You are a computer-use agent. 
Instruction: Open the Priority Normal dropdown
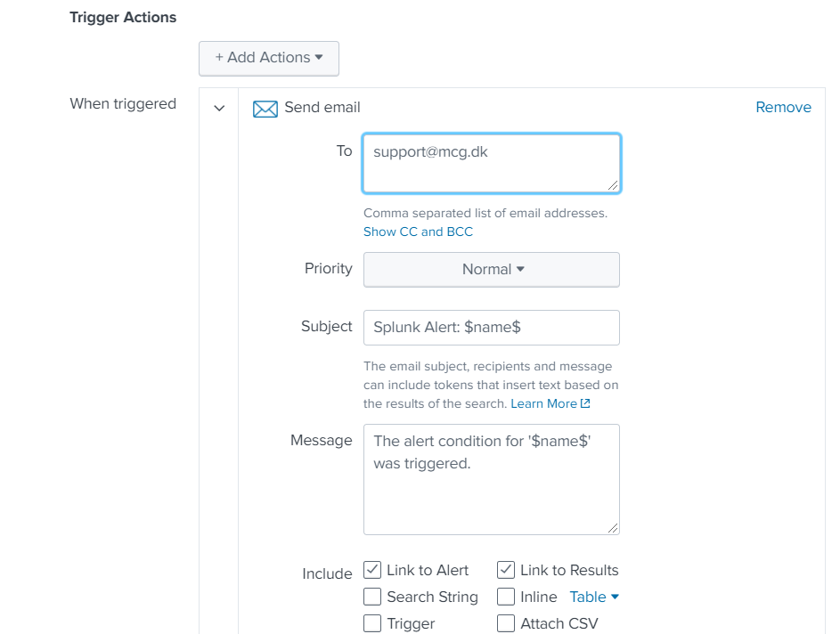point(492,270)
